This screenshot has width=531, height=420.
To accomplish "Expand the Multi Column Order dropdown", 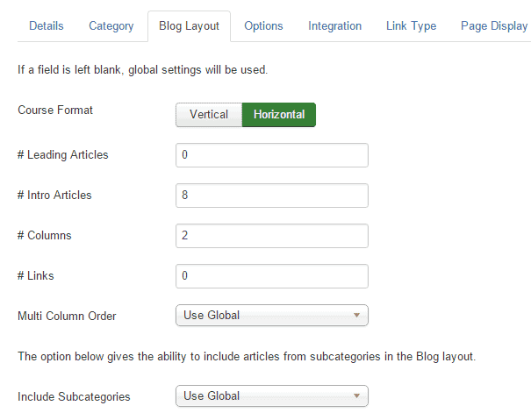I will (x=271, y=316).
